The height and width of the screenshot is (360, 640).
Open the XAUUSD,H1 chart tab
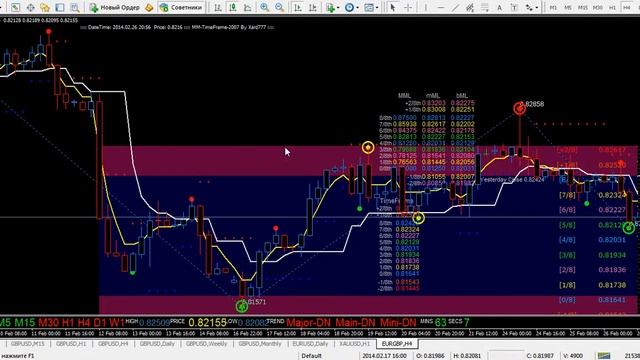[x=354, y=344]
